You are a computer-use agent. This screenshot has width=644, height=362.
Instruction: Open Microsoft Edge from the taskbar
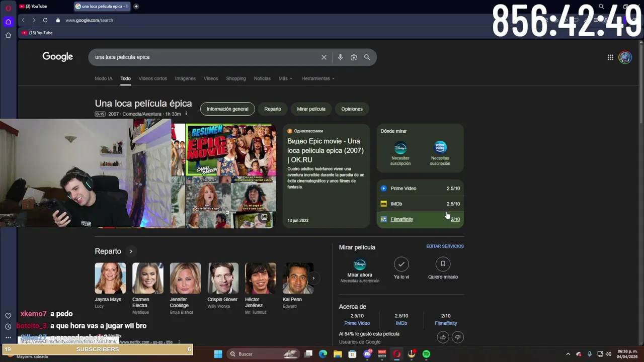323,354
